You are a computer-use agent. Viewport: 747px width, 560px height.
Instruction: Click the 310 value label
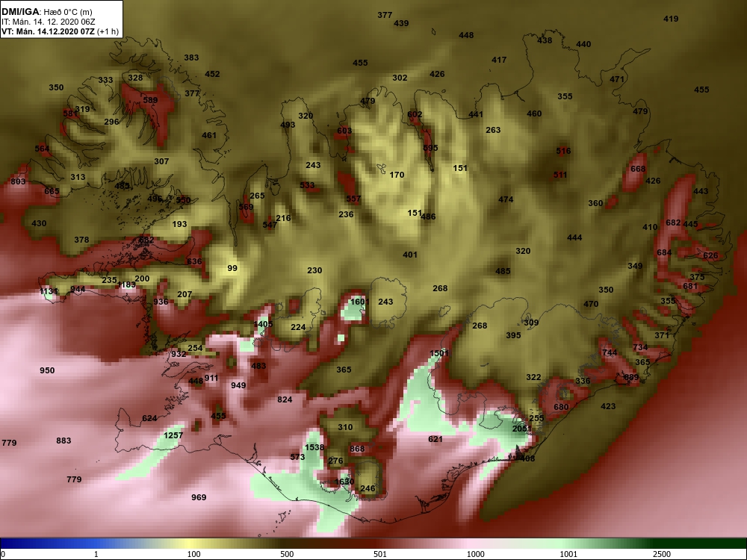pos(345,427)
